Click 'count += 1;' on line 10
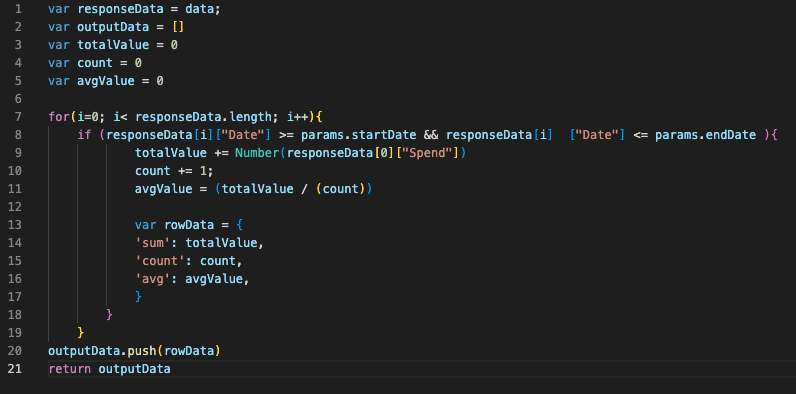The image size is (796, 394). tap(174, 171)
